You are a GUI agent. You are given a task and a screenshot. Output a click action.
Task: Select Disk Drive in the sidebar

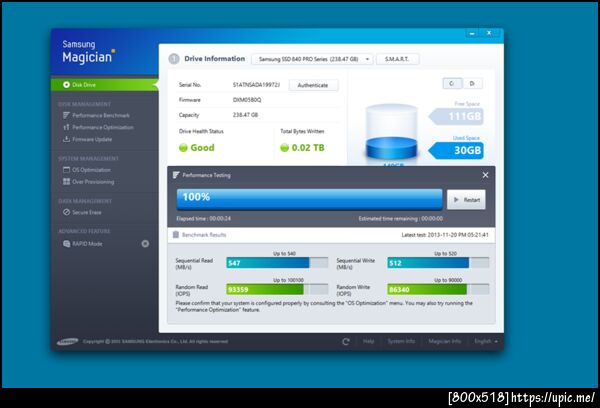(104, 85)
